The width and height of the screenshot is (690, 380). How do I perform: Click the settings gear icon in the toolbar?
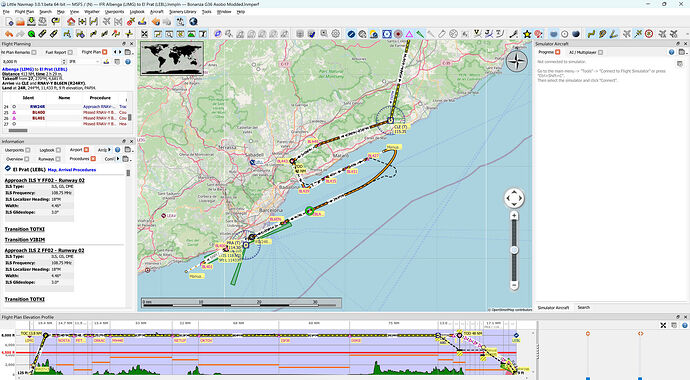click(x=336, y=34)
